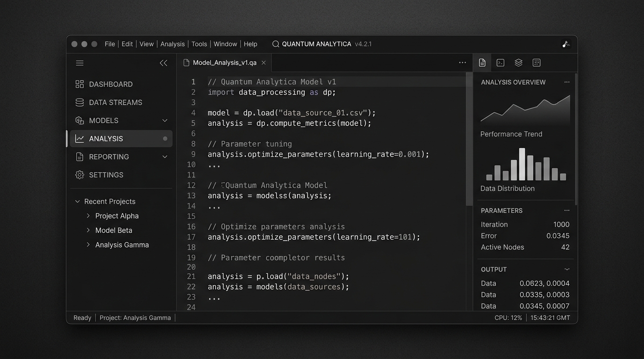The image size is (644, 359).
Task: Click the Models cube icon
Action: pyautogui.click(x=80, y=121)
